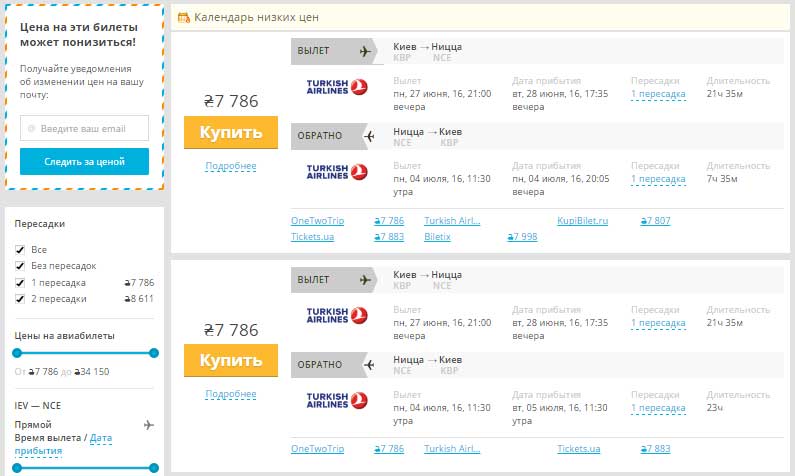Screen dimensions: 795x476
Task: Click the Turkish Airlines logo in first outbound flight
Action: [x=337, y=87]
